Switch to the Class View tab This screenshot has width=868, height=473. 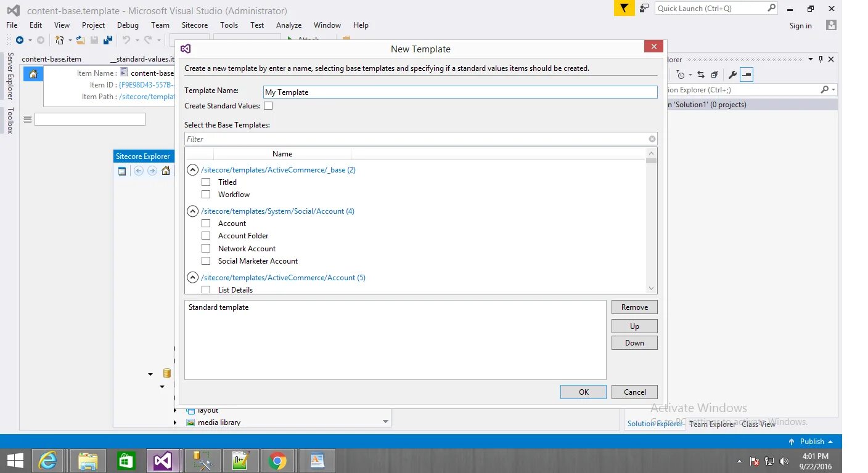tap(758, 424)
